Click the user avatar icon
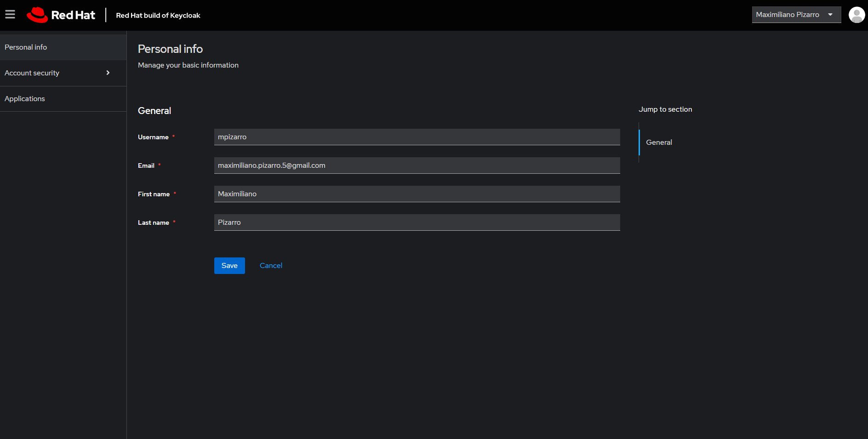 tap(857, 15)
